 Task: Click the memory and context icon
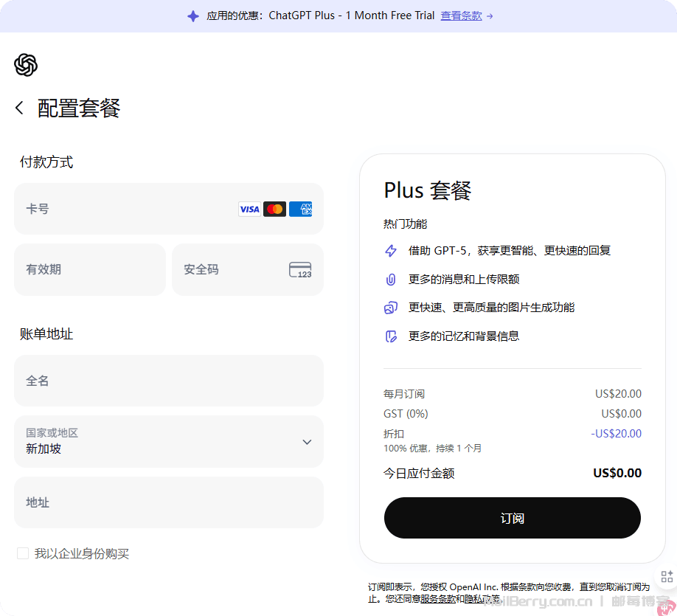click(391, 336)
